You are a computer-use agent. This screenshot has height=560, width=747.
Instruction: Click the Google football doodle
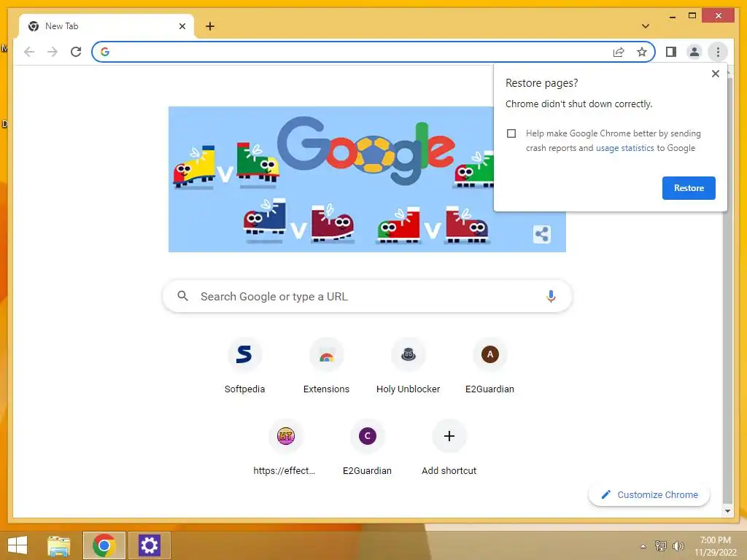[x=367, y=179]
